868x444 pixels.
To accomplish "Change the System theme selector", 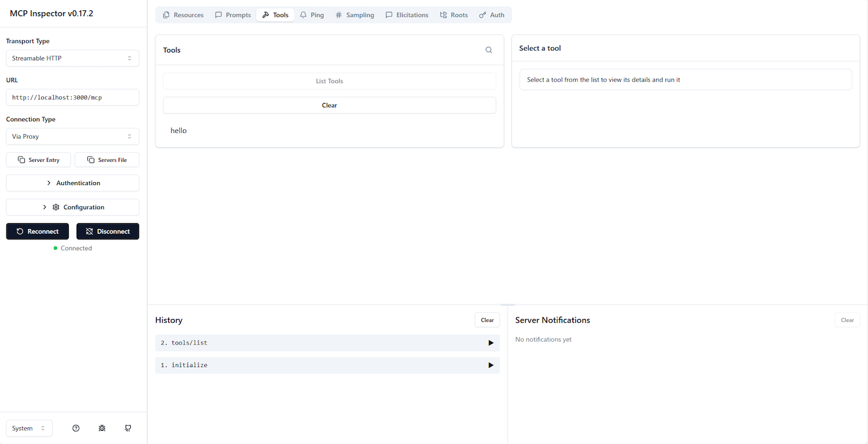I will [29, 428].
